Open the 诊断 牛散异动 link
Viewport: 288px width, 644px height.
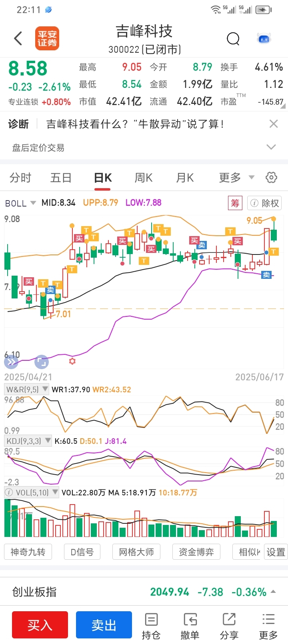(135, 124)
